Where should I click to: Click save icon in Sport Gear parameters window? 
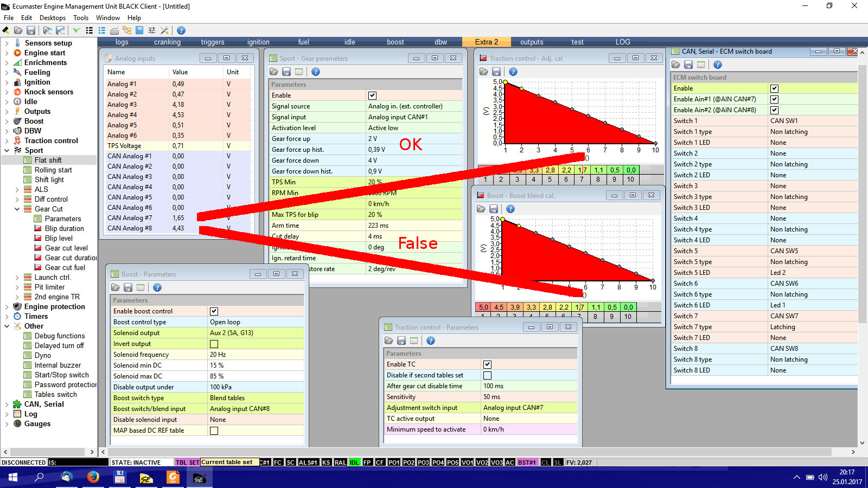point(286,72)
